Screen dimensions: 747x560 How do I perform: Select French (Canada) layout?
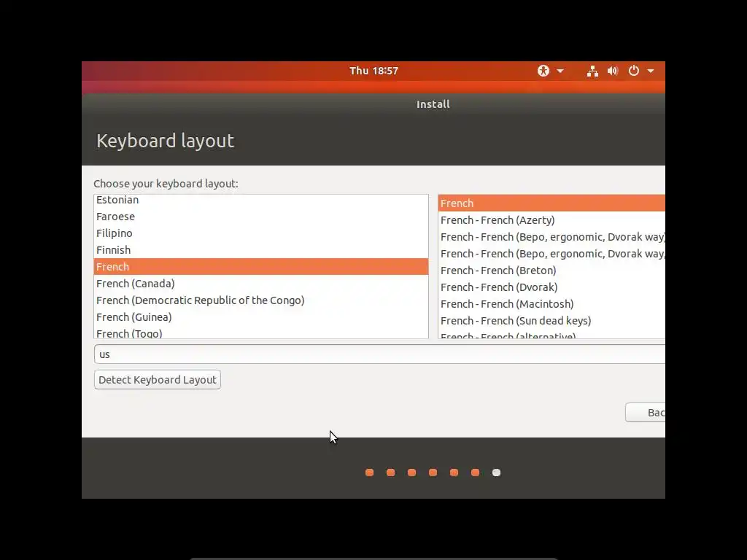261,284
